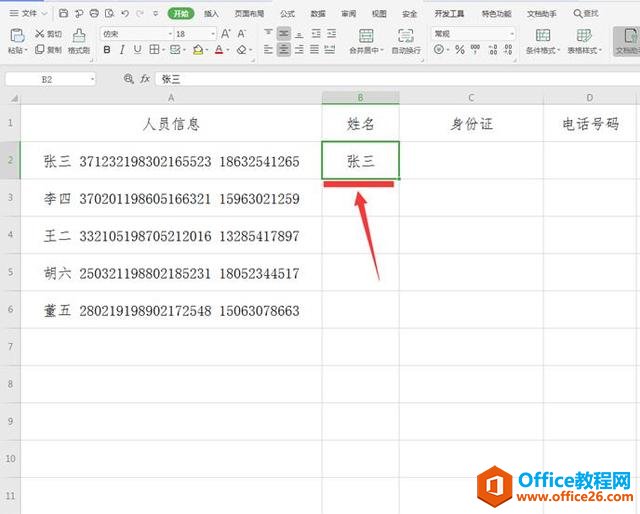Open the Name Box dropdown arrow

click(92, 79)
